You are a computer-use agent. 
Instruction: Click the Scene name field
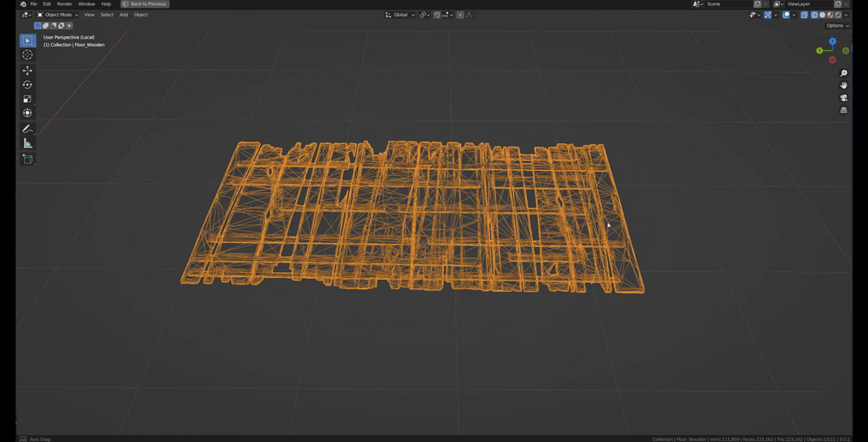tap(728, 3)
